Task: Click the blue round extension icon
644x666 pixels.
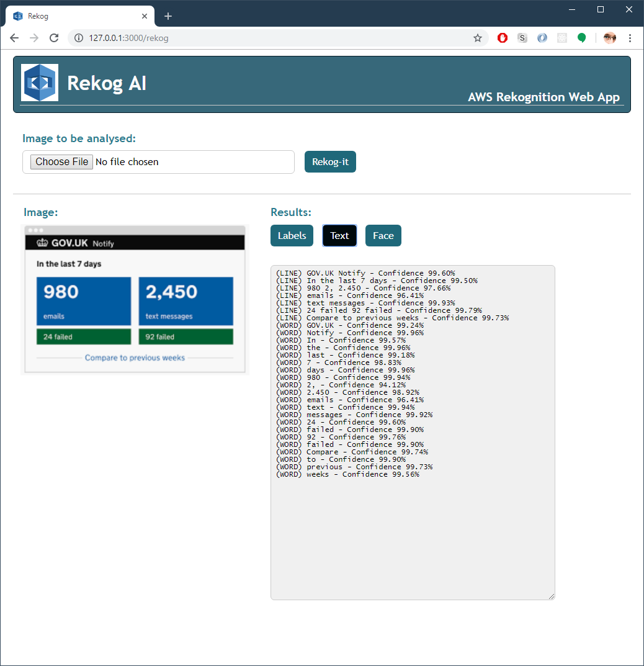Action: [x=542, y=38]
